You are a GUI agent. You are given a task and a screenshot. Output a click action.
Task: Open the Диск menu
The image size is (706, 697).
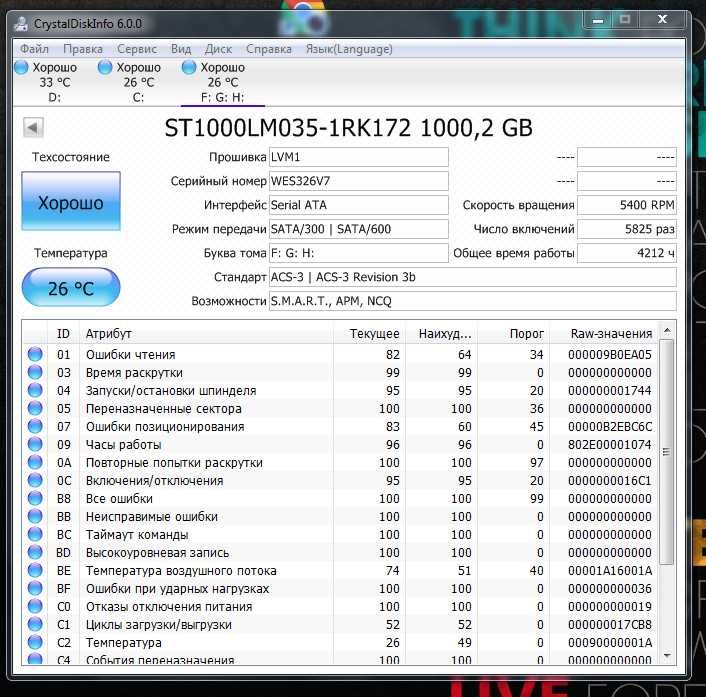point(218,49)
